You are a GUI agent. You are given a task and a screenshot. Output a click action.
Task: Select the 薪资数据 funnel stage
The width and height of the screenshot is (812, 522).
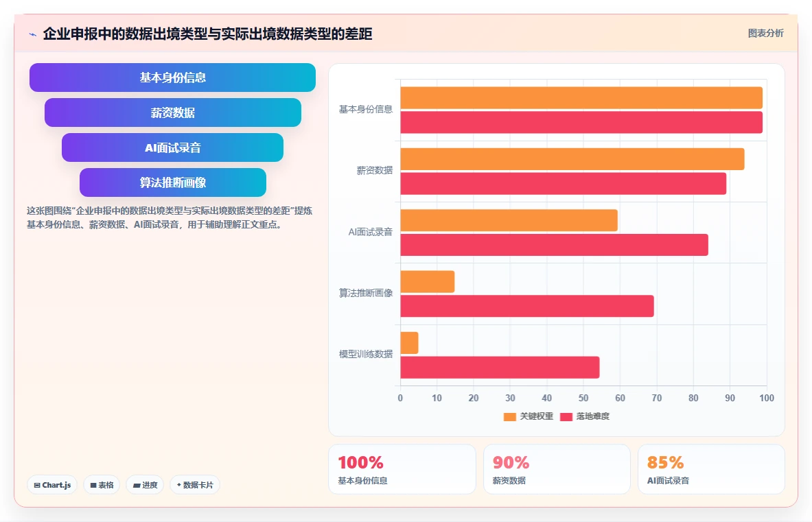(x=172, y=112)
